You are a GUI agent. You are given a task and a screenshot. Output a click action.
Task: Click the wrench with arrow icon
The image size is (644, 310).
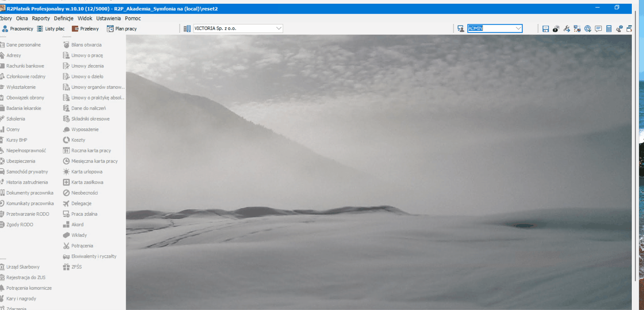tap(567, 29)
